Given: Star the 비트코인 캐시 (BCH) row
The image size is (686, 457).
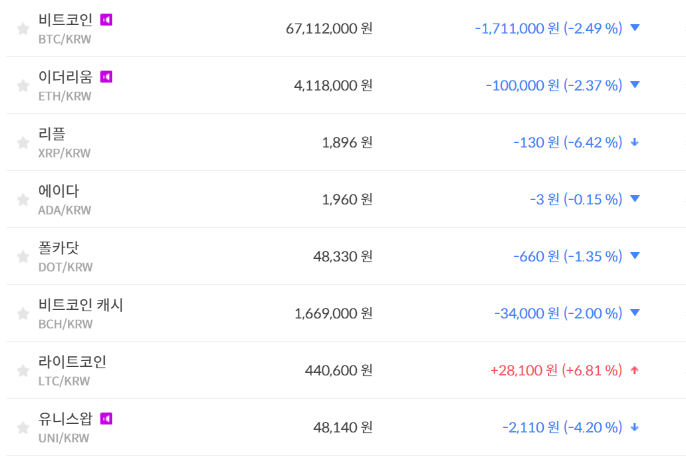Looking at the screenshot, I should point(23,314).
